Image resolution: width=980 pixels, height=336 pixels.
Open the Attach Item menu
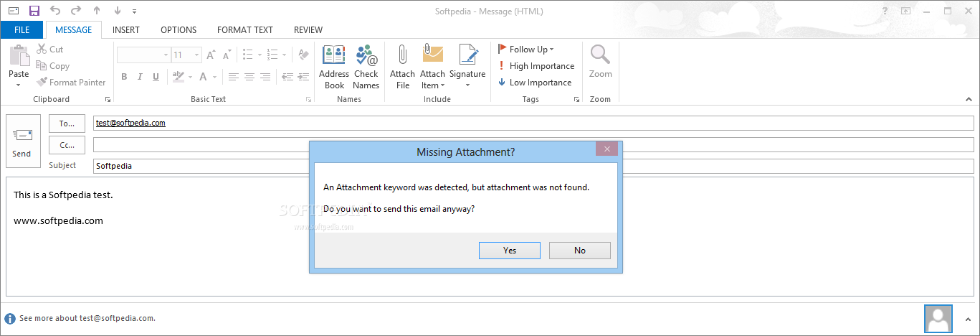coord(433,67)
